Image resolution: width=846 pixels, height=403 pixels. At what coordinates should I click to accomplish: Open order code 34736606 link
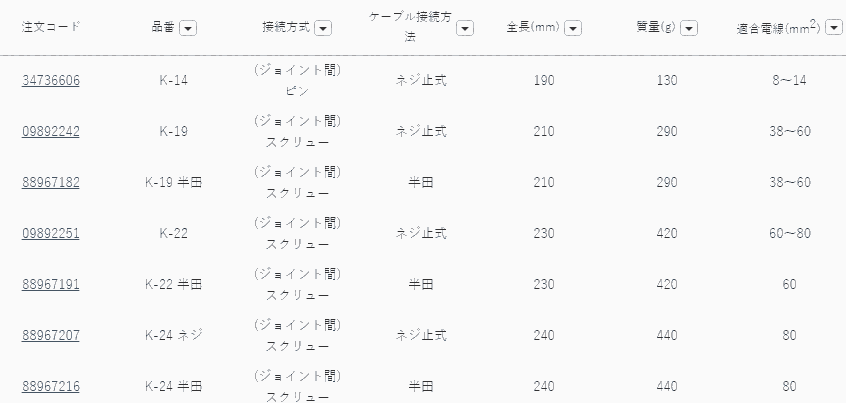click(x=51, y=80)
